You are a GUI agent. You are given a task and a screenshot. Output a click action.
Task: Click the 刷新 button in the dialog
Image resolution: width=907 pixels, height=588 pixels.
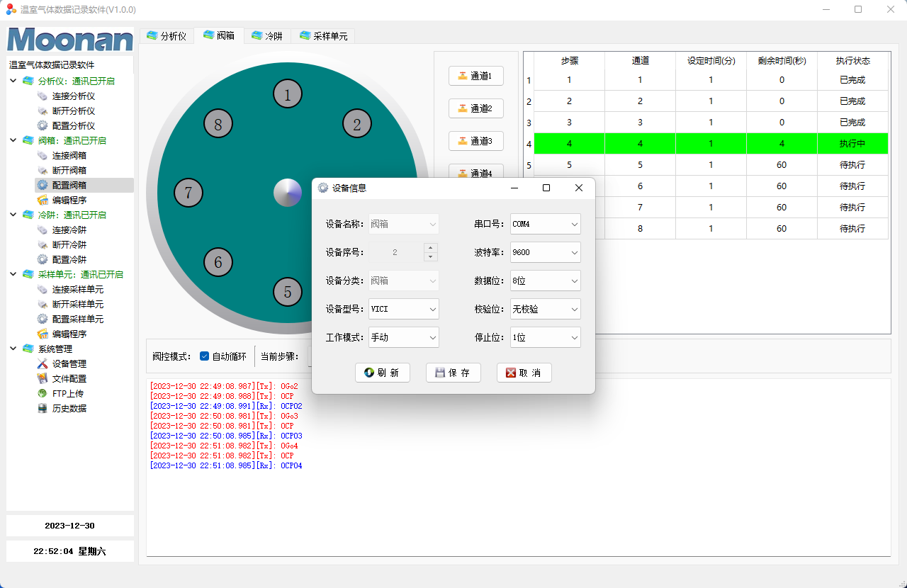point(383,373)
